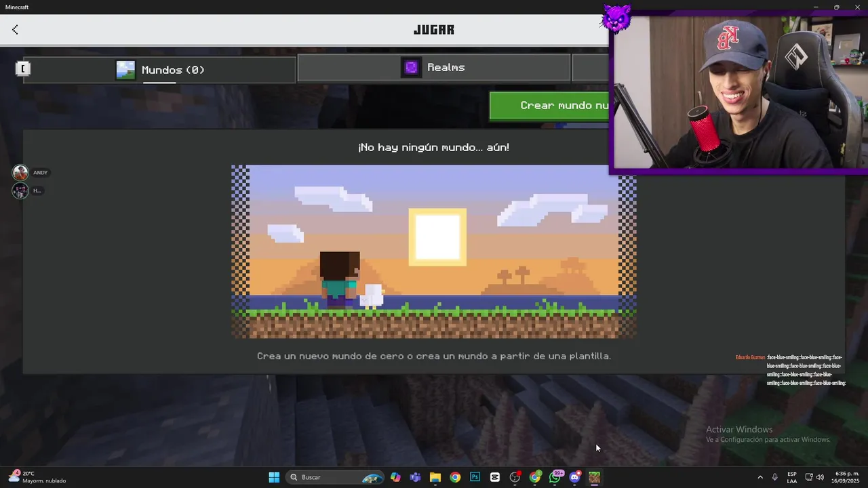Image resolution: width=868 pixels, height=488 pixels.
Task: Open Photoshop from the taskbar
Action: coord(475,477)
